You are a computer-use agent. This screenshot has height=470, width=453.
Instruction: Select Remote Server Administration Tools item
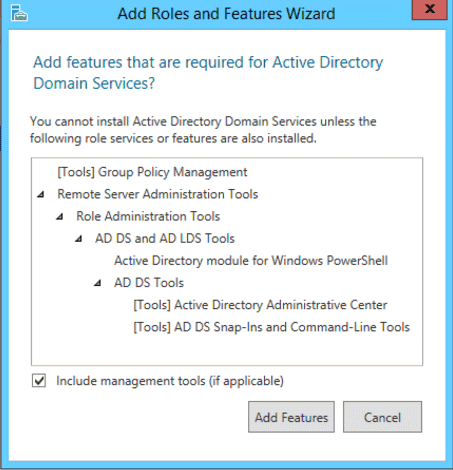(158, 194)
